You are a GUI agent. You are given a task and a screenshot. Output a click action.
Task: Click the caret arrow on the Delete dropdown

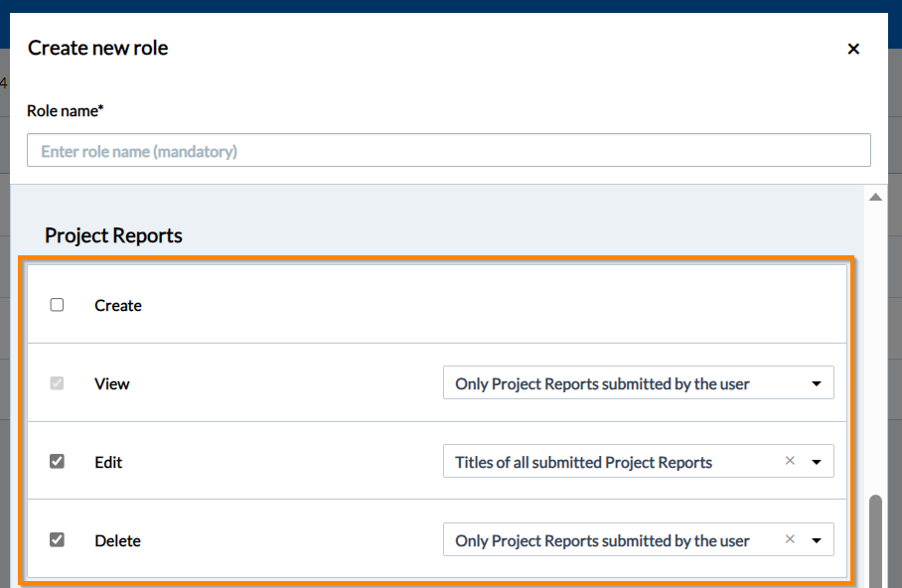coord(817,539)
